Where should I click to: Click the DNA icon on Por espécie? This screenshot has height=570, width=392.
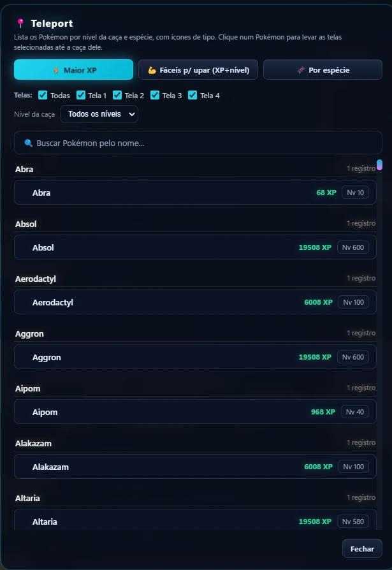tap(301, 70)
